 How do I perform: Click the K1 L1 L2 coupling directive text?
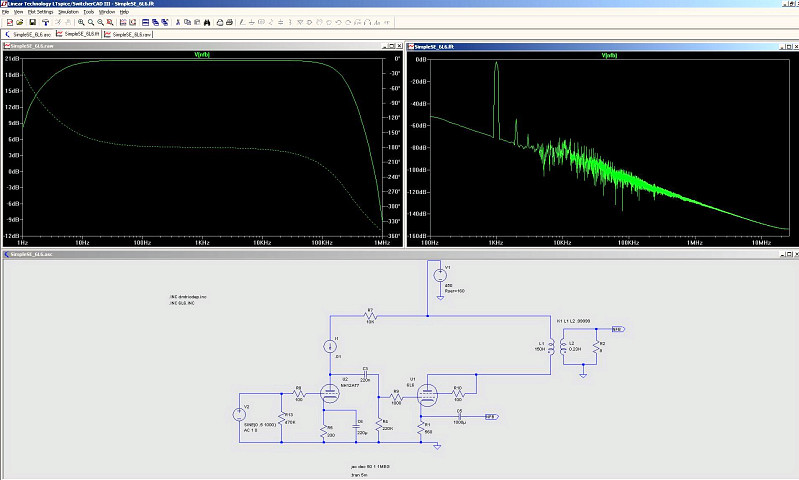[x=573, y=321]
